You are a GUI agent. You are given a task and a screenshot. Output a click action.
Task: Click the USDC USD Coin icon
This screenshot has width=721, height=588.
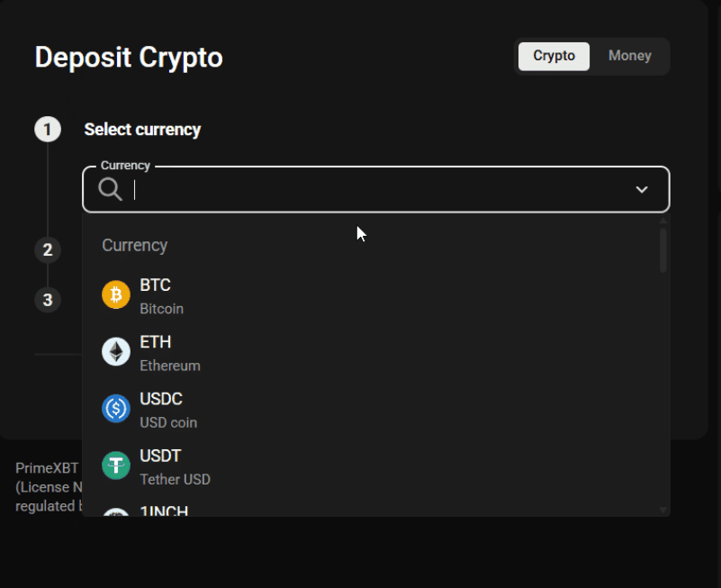pos(115,408)
